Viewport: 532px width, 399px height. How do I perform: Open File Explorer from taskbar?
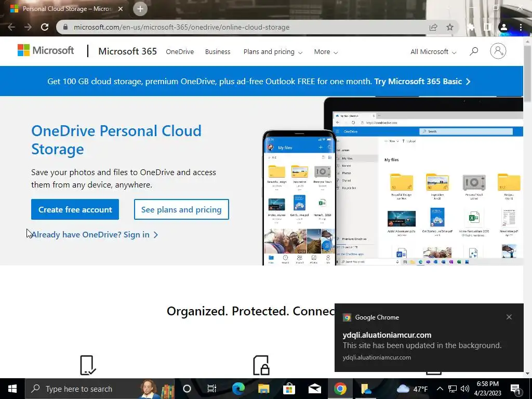263,389
